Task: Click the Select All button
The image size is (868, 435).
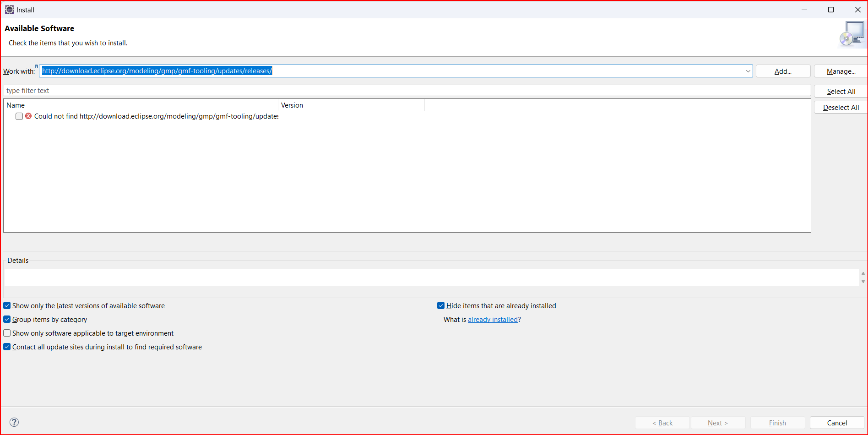Action: (x=841, y=91)
